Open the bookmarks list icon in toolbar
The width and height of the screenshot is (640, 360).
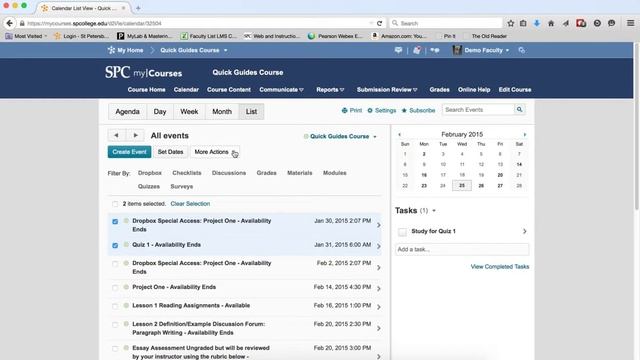523,23
